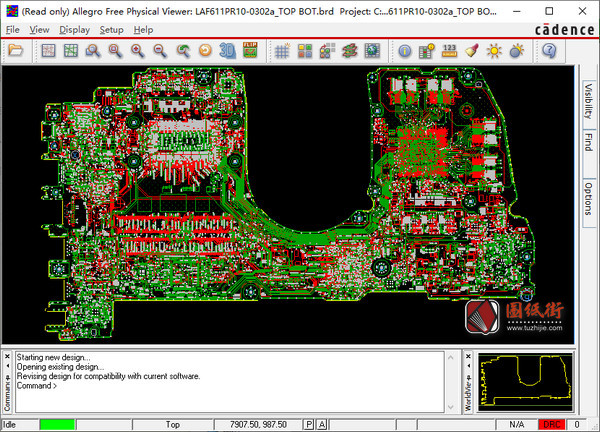Select the Show Measure 123 icon
The image size is (600, 432).
click(449, 50)
